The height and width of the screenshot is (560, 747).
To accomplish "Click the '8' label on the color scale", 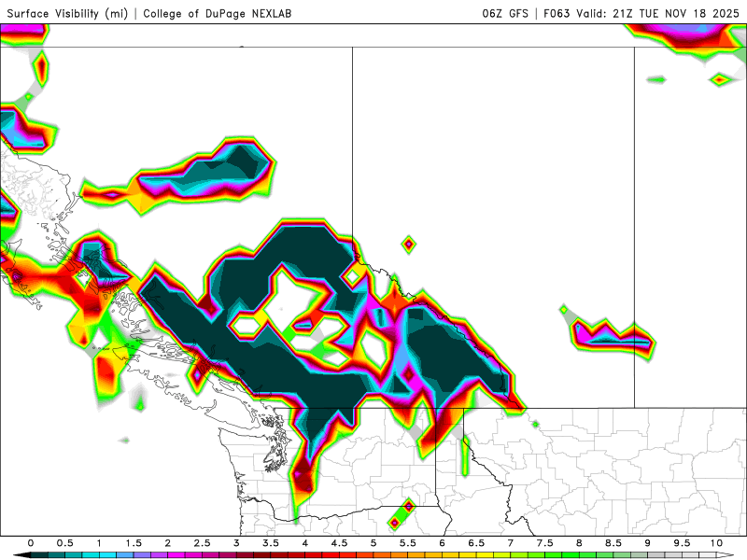I will pos(579,543).
